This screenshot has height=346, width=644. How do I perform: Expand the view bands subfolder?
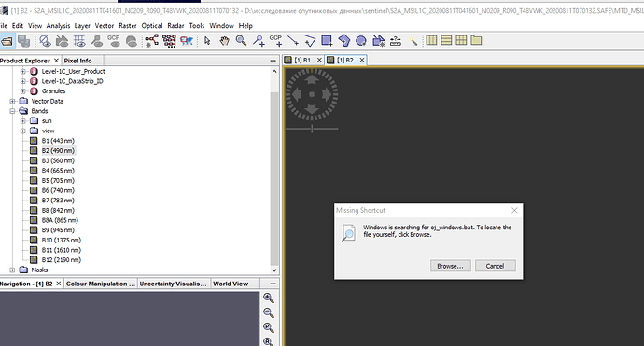point(23,131)
